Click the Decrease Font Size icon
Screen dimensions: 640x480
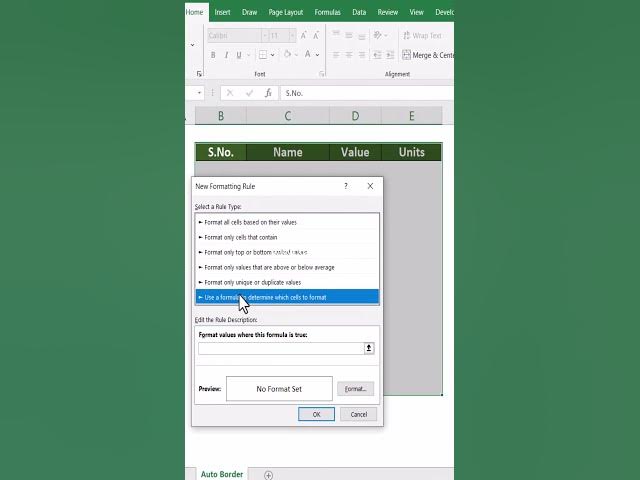(x=316, y=36)
